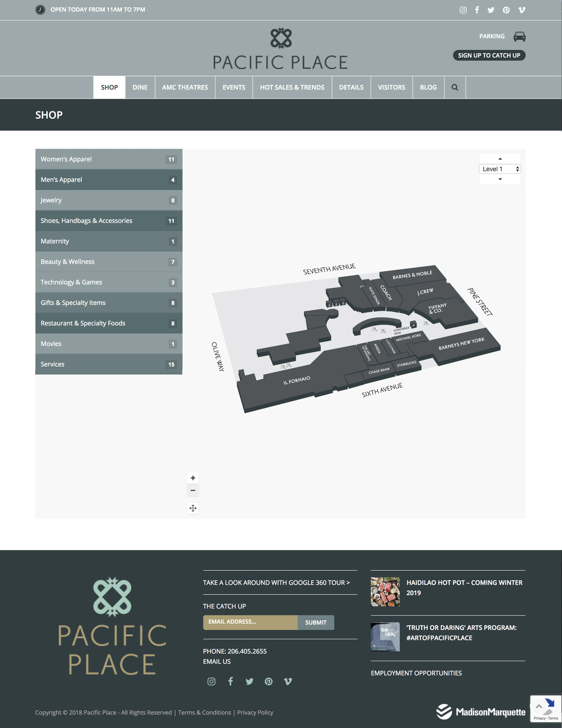Image resolution: width=562 pixels, height=728 pixels.
Task: Click the SUBMIT email button
Action: tap(316, 623)
